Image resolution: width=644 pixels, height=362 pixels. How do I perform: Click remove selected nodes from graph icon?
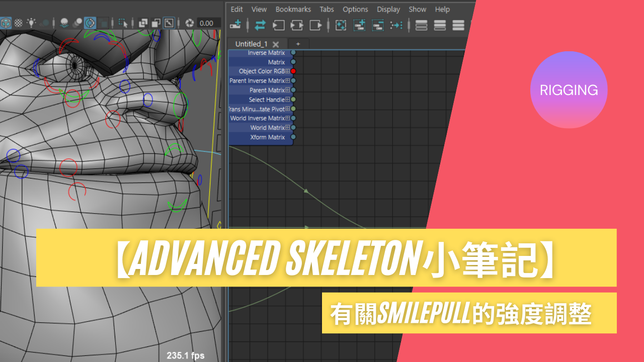[378, 25]
